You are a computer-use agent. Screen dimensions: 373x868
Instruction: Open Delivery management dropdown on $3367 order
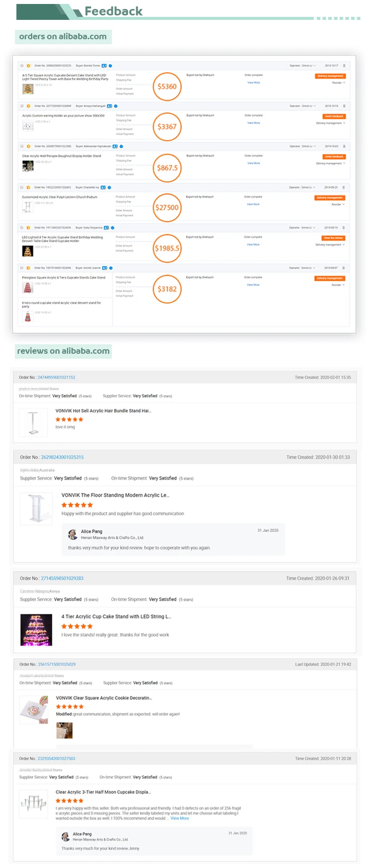330,123
